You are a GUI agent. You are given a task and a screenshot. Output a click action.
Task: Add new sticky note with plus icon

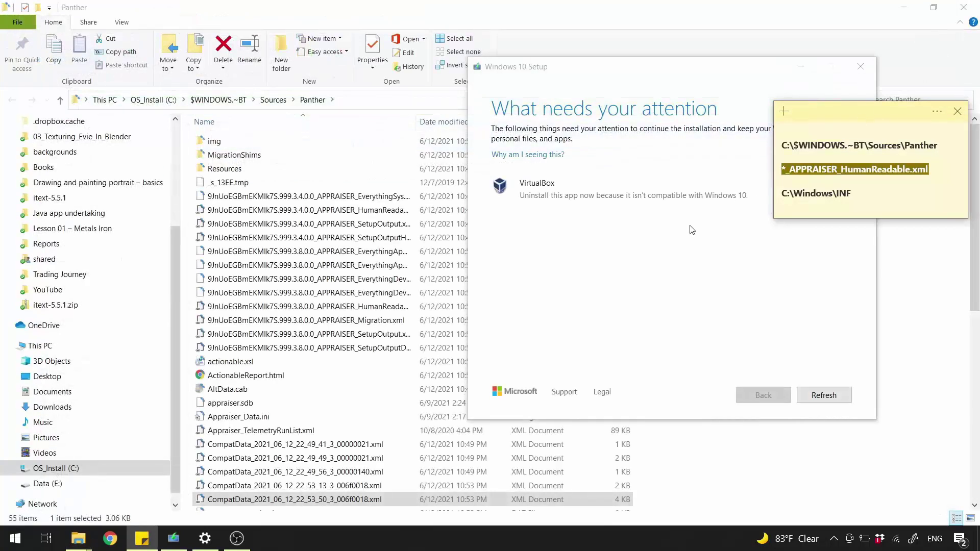point(784,111)
